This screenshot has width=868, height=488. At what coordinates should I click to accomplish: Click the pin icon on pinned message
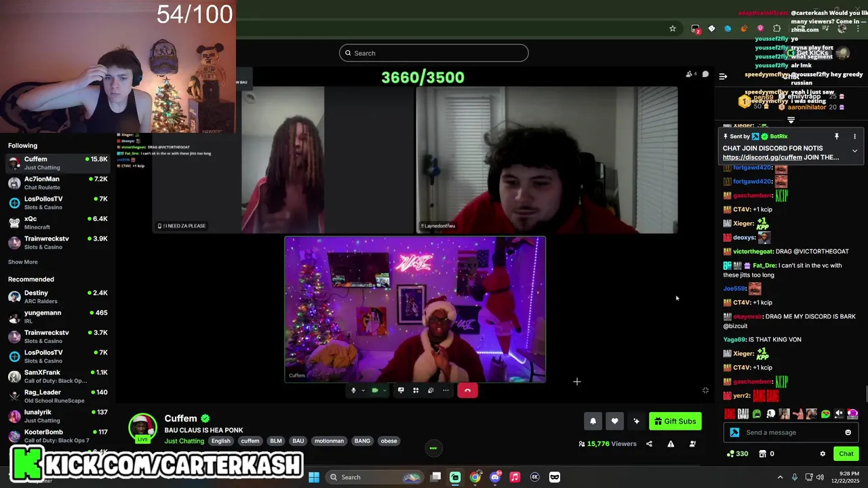pyautogui.click(x=836, y=136)
